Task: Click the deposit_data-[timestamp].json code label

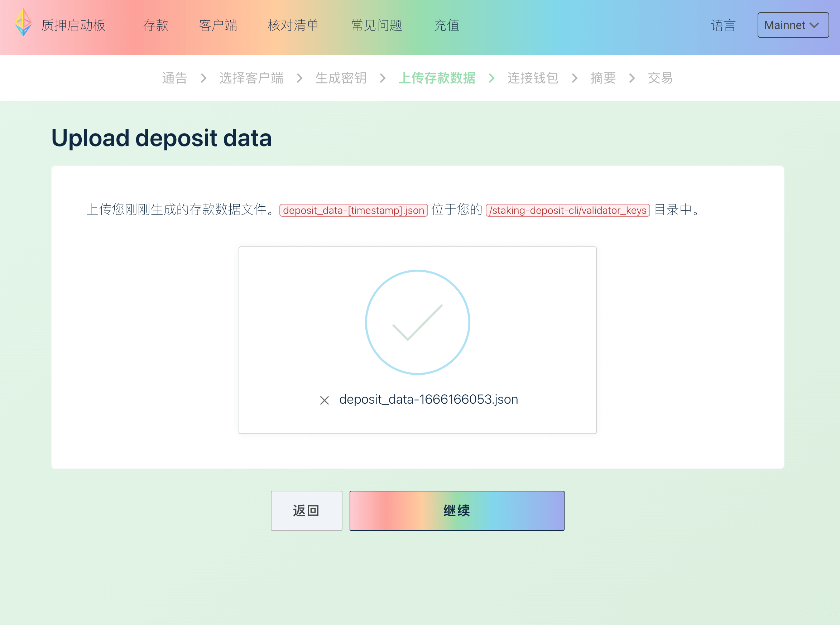Action: (354, 210)
